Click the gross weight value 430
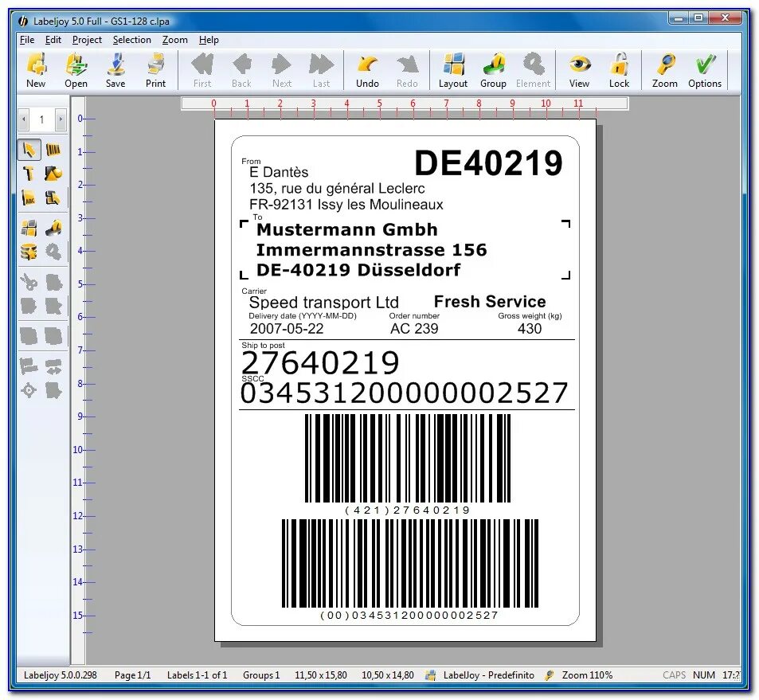Viewport: 759px width, 700px height. (x=530, y=329)
